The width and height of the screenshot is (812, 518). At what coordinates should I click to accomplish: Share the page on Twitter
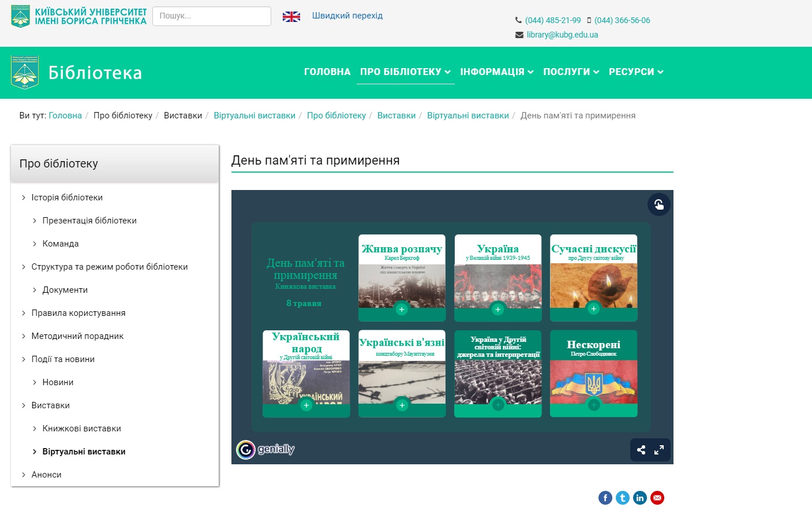[622, 498]
